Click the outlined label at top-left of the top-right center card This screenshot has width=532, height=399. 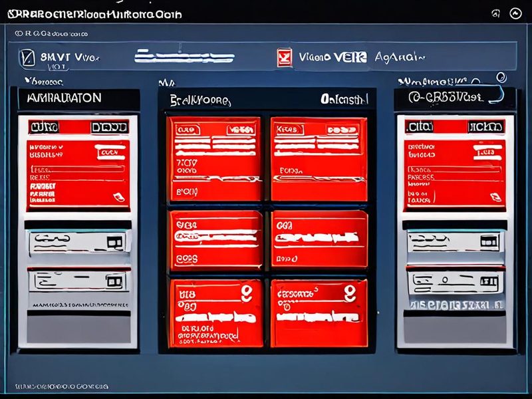(x=289, y=130)
